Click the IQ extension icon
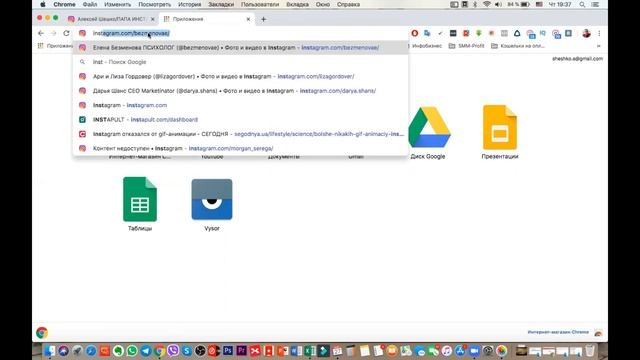 click(543, 33)
